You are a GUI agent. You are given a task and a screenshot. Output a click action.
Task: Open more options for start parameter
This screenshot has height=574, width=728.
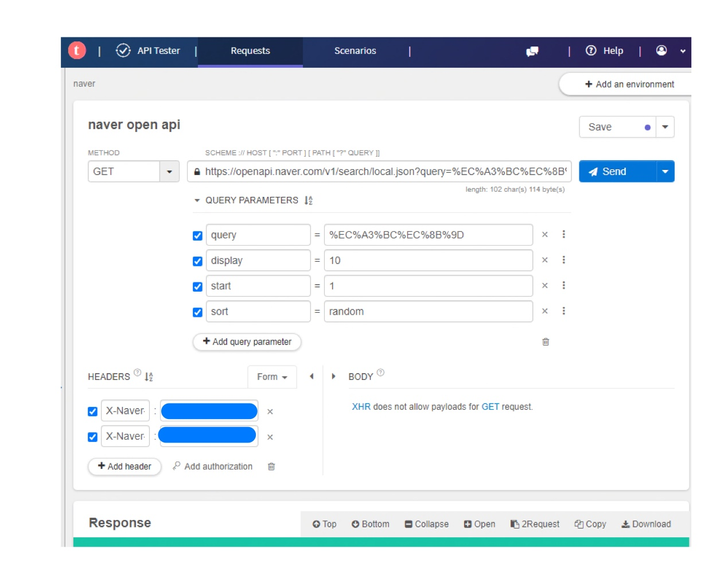[x=564, y=285]
